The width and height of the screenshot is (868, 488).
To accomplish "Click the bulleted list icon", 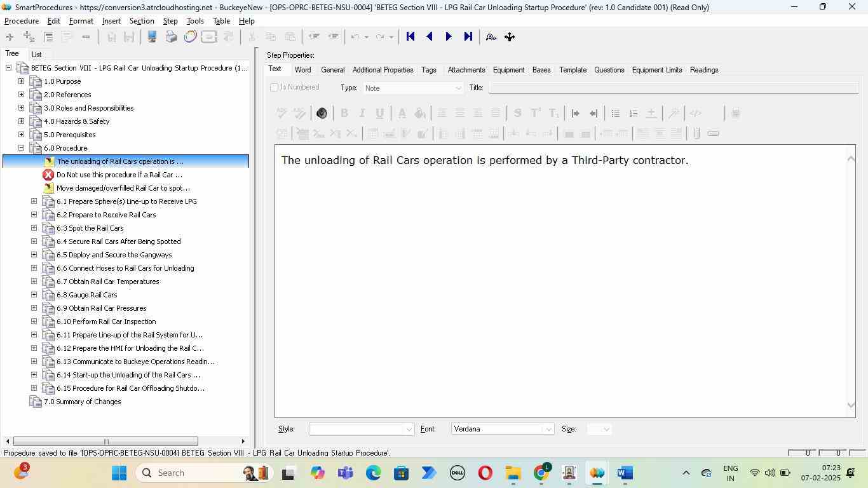I will (615, 113).
